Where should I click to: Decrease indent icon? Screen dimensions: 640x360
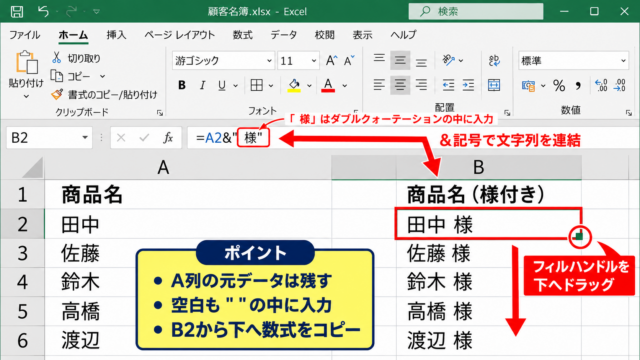click(x=448, y=85)
